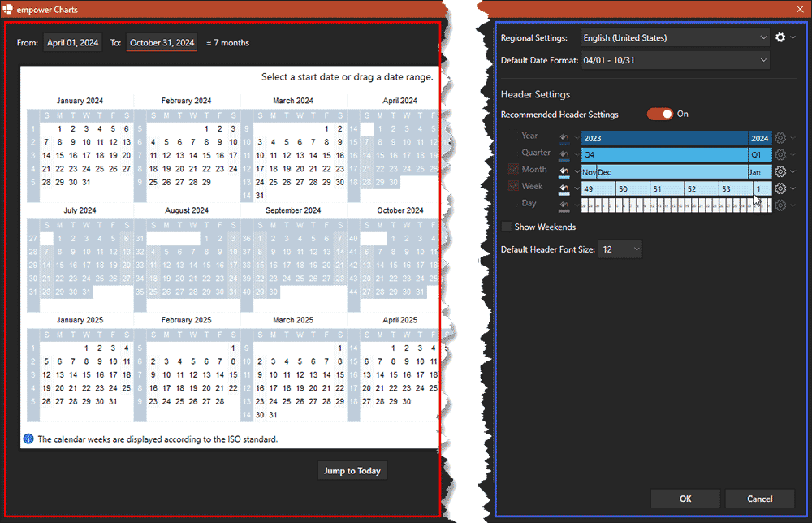
Task: Click the Month row settings gear
Action: 779,171
